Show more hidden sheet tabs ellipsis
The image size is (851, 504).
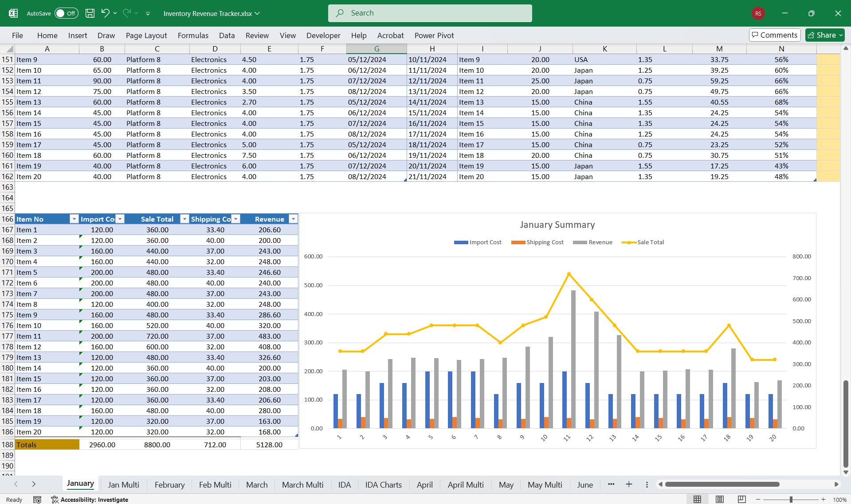611,484
